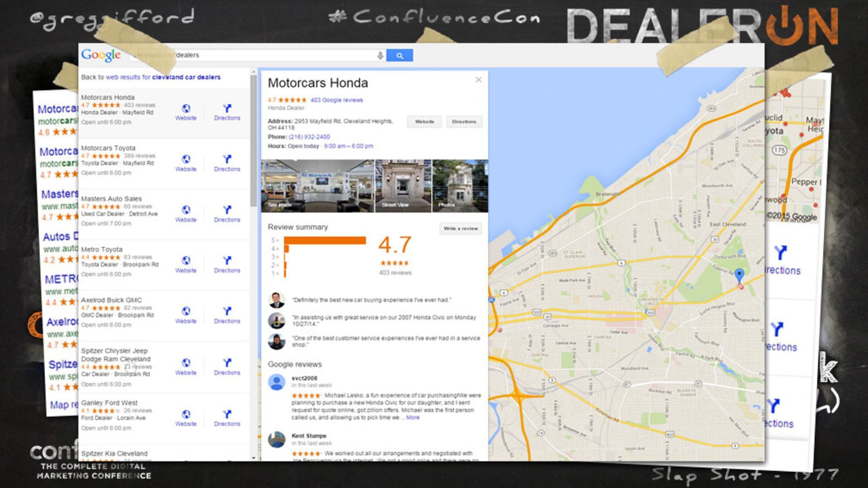Select Spitzer Kia Cleveland listing title
Screen dimensions: 868x488
pyautogui.click(x=114, y=453)
